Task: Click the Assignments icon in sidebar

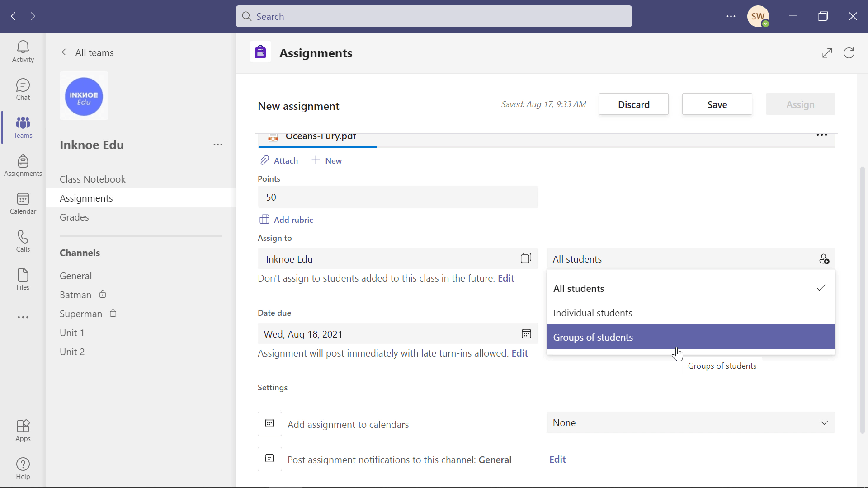Action: [x=23, y=164]
